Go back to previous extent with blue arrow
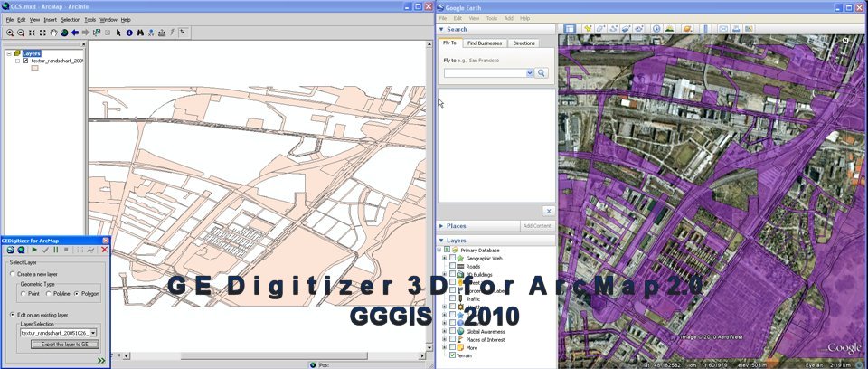Image resolution: width=868 pixels, height=369 pixels. [75, 33]
